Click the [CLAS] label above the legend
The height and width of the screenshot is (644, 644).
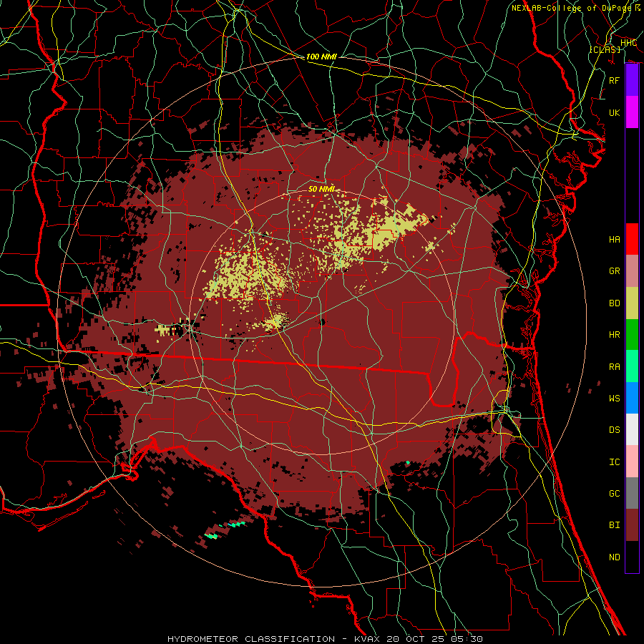605,49
